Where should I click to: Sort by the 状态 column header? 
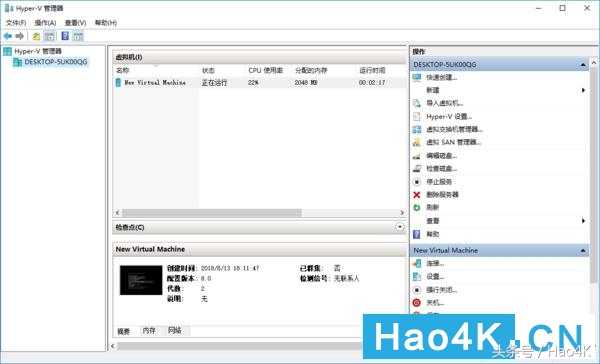point(222,70)
